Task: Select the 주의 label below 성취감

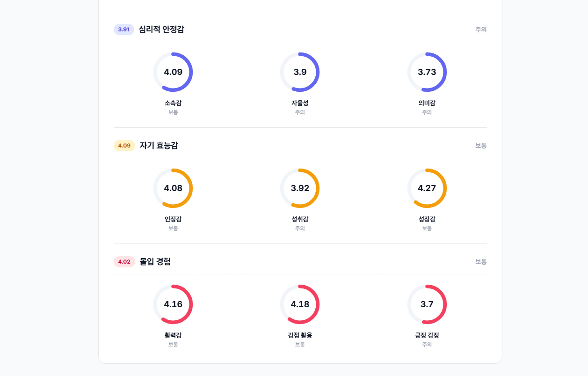Action: (300, 229)
